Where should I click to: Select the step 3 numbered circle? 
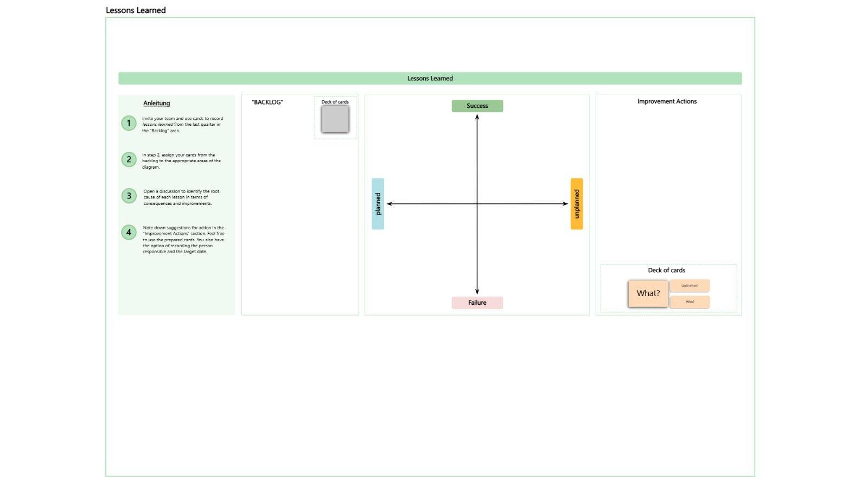(x=129, y=196)
